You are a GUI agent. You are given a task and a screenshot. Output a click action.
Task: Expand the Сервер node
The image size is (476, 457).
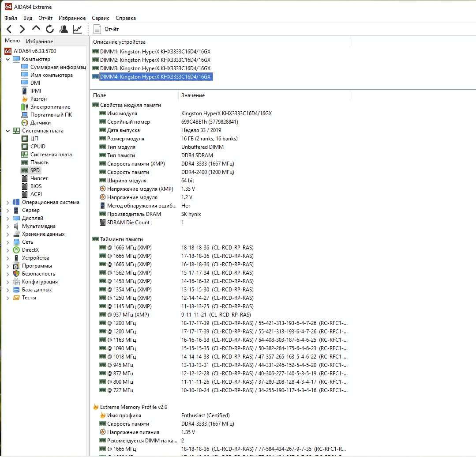(x=7, y=210)
